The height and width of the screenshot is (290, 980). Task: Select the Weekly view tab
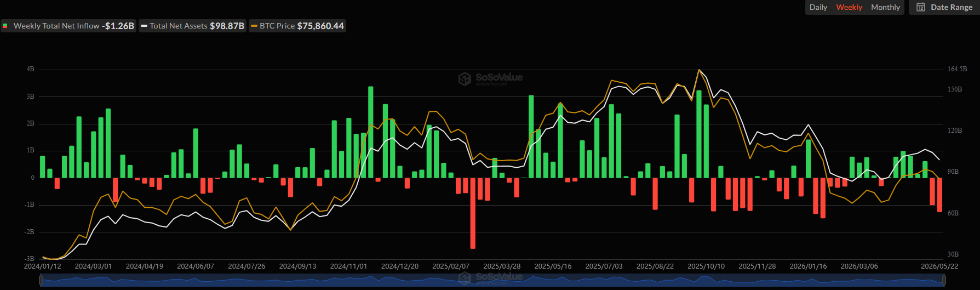coord(849,7)
